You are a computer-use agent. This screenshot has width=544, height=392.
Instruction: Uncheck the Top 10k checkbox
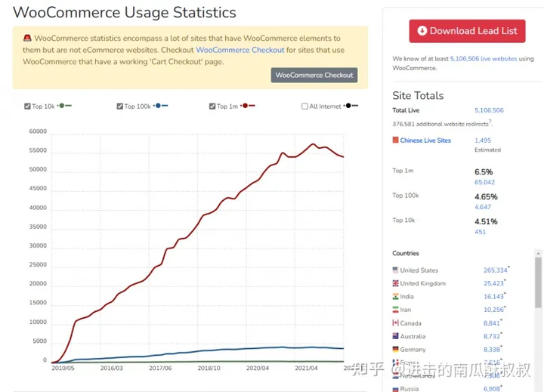28,106
